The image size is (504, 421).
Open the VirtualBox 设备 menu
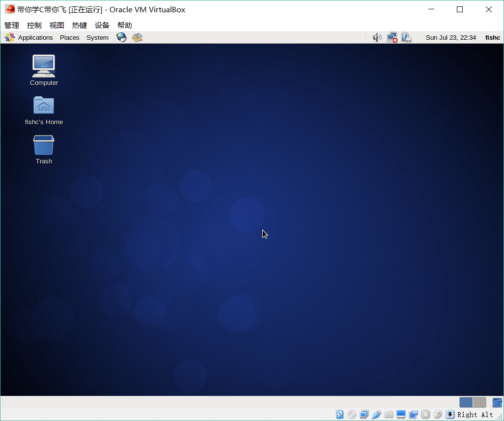(x=102, y=25)
